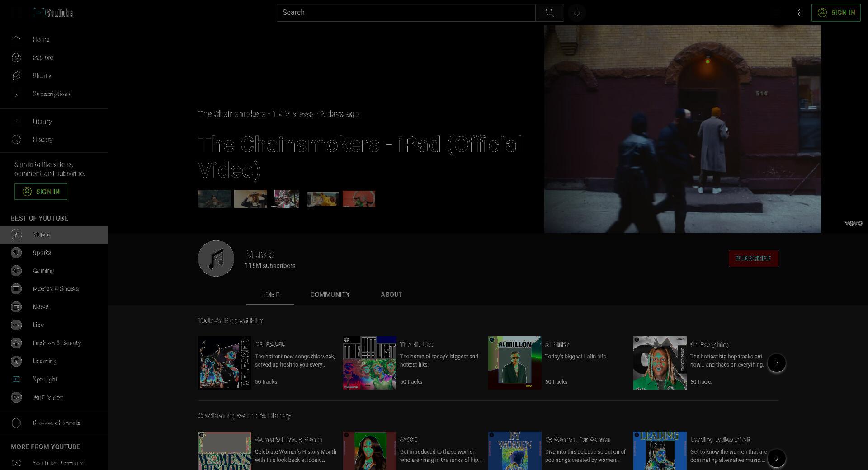Click the Library sidebar icon
The width and height of the screenshot is (868, 470).
(16, 122)
